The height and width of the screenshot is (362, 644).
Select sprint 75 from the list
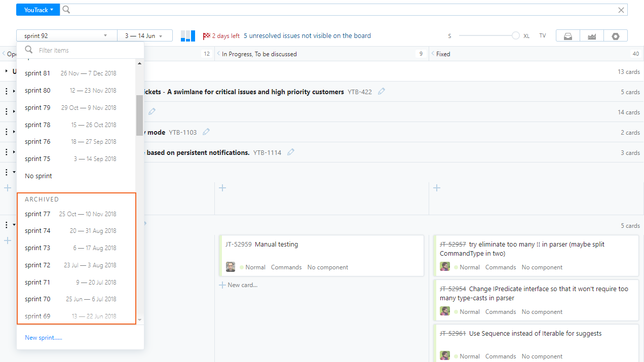pyautogui.click(x=76, y=159)
